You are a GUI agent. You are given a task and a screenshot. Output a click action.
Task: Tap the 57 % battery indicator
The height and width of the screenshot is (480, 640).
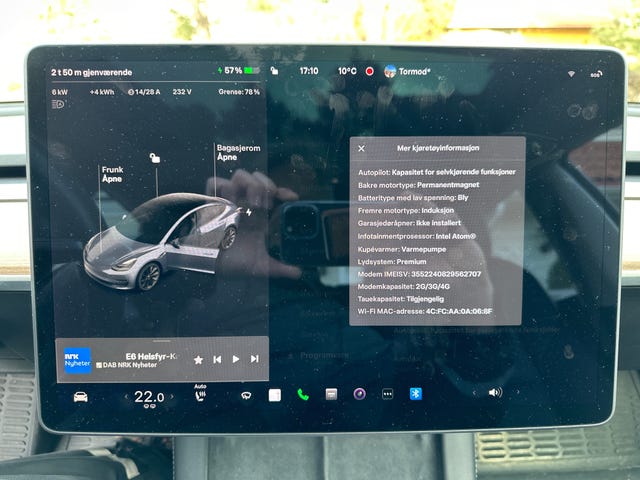[239, 71]
